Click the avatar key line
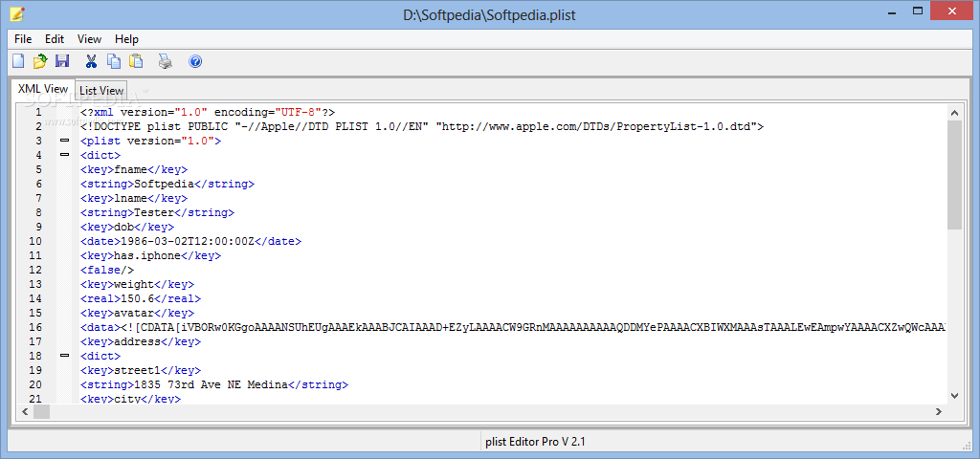The height and width of the screenshot is (459, 980). tap(137, 313)
